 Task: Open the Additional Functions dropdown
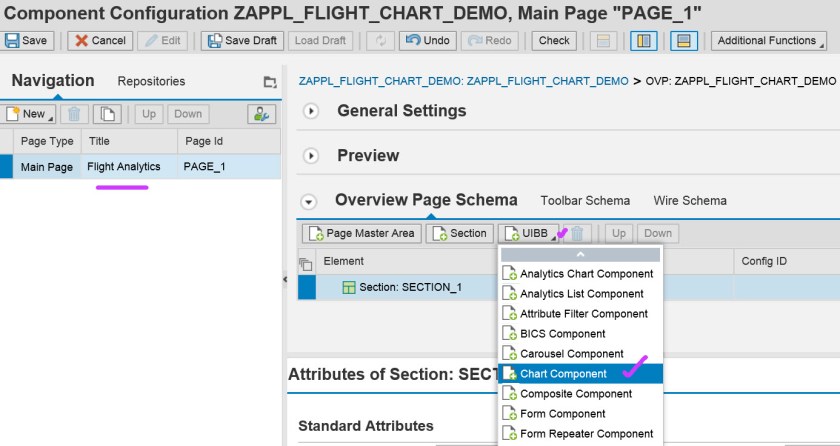768,41
